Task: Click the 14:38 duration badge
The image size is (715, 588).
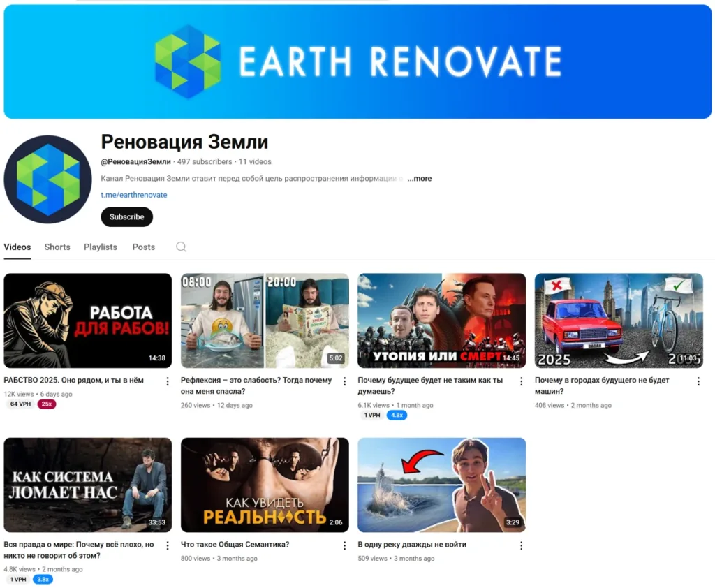Action: click(157, 358)
